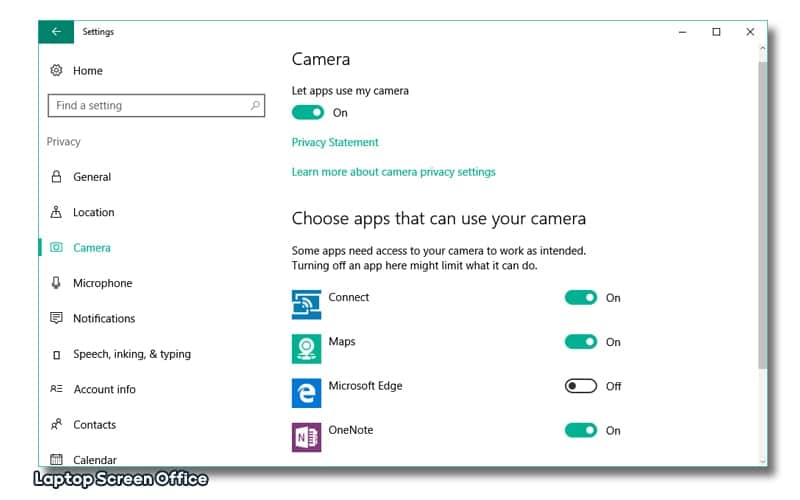Click the Maps app icon

coord(306,349)
